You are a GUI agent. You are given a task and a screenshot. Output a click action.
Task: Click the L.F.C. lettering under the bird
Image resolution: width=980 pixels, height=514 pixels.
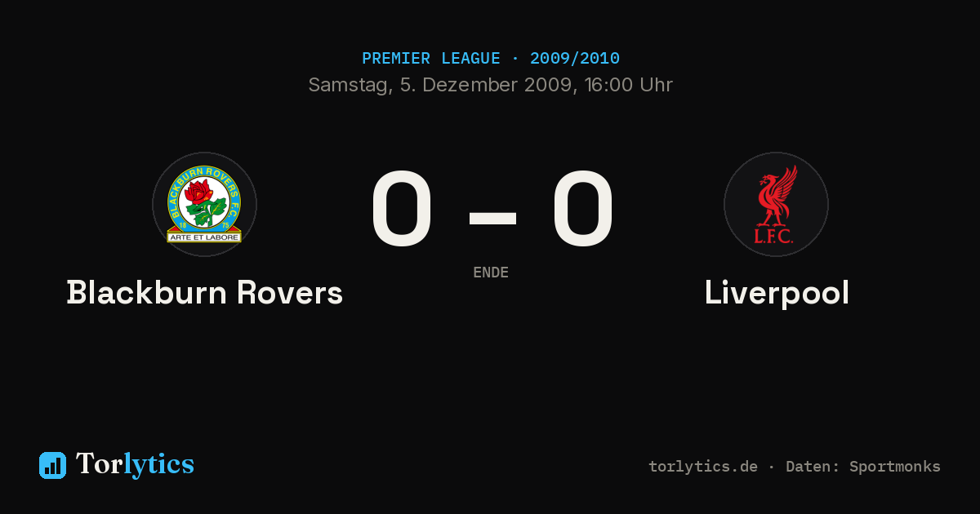[x=774, y=237]
